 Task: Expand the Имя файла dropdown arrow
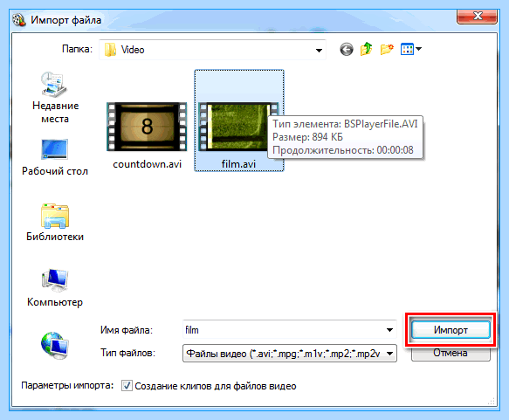point(389,330)
